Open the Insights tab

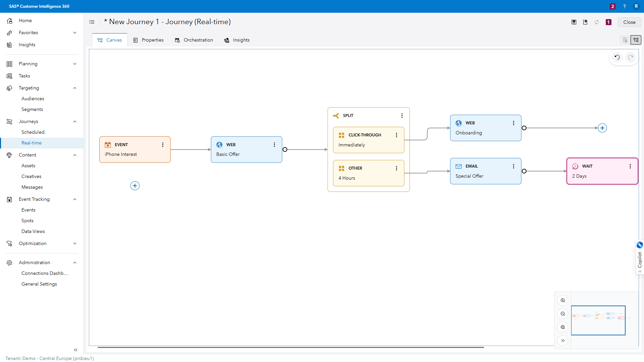coord(237,40)
